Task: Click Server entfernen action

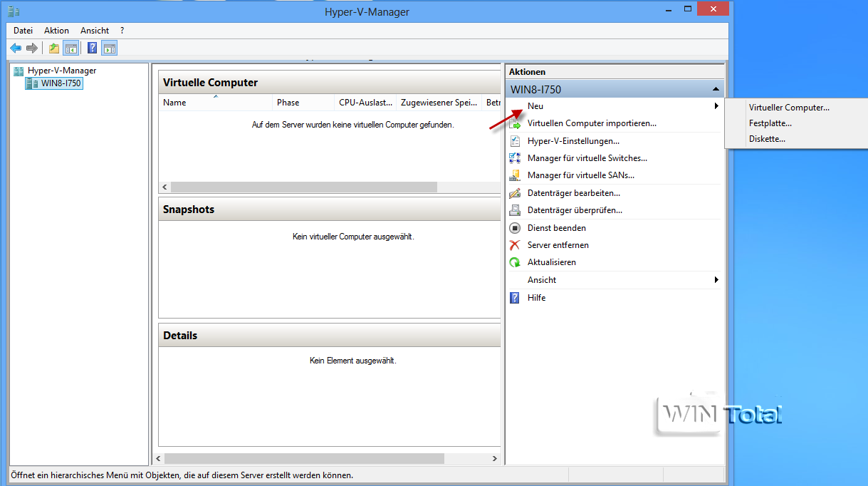Action: click(558, 245)
